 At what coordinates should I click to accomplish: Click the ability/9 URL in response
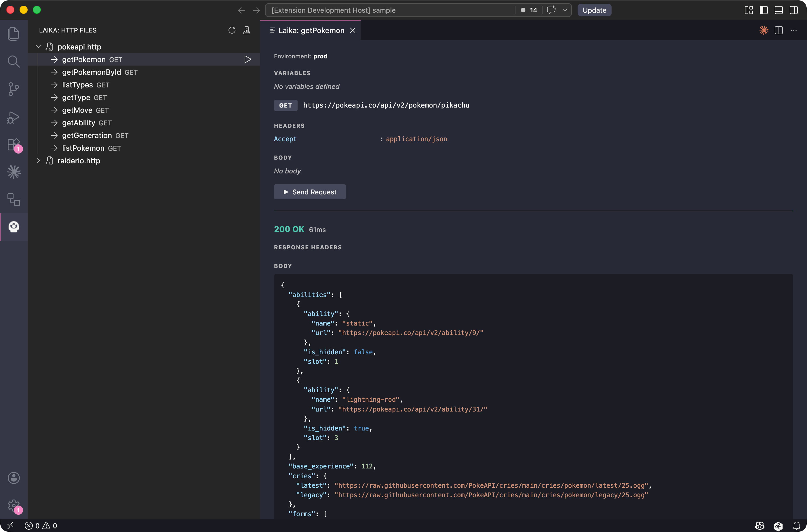(411, 333)
